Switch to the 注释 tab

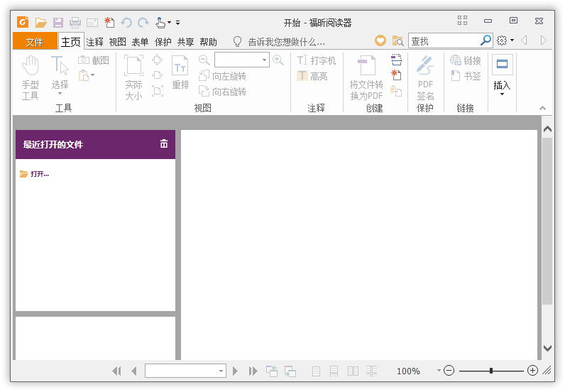[x=95, y=42]
